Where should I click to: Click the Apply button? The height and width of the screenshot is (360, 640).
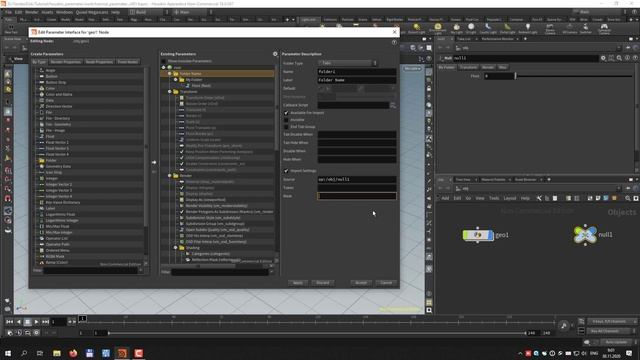click(x=298, y=283)
